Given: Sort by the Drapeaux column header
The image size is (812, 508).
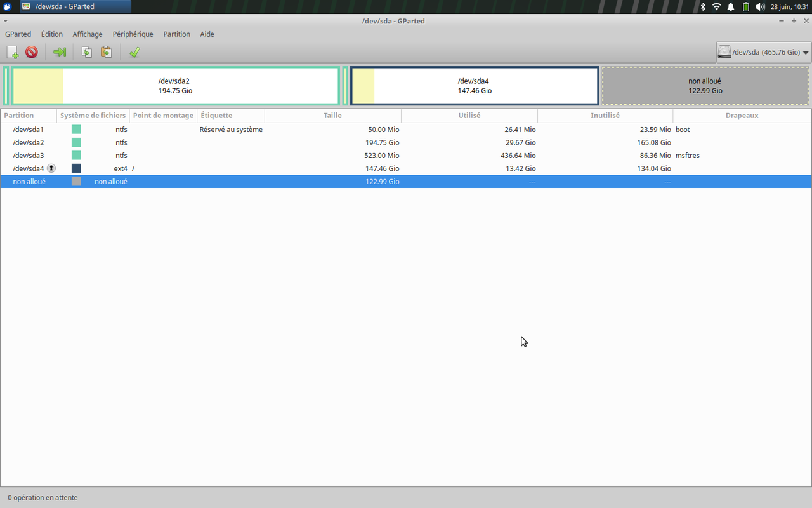Looking at the screenshot, I should (742, 116).
